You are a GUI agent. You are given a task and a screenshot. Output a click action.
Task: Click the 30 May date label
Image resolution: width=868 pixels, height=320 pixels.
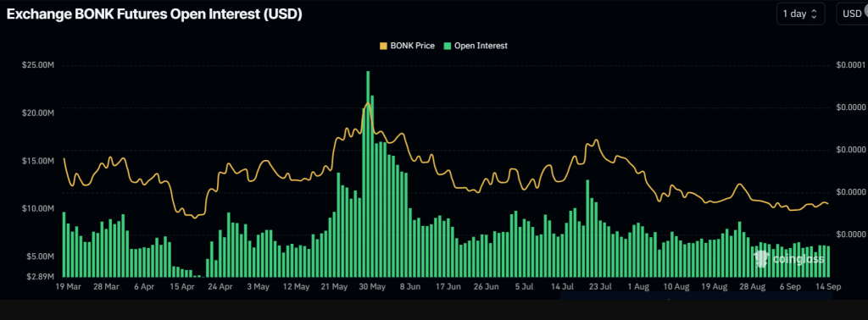[373, 287]
